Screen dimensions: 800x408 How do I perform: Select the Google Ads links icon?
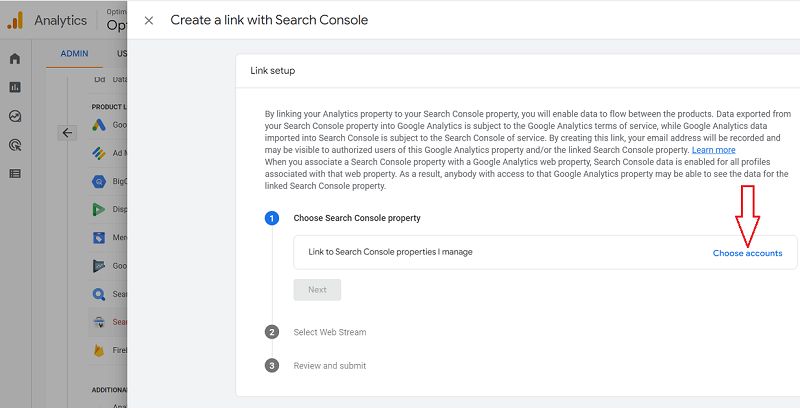(x=98, y=125)
